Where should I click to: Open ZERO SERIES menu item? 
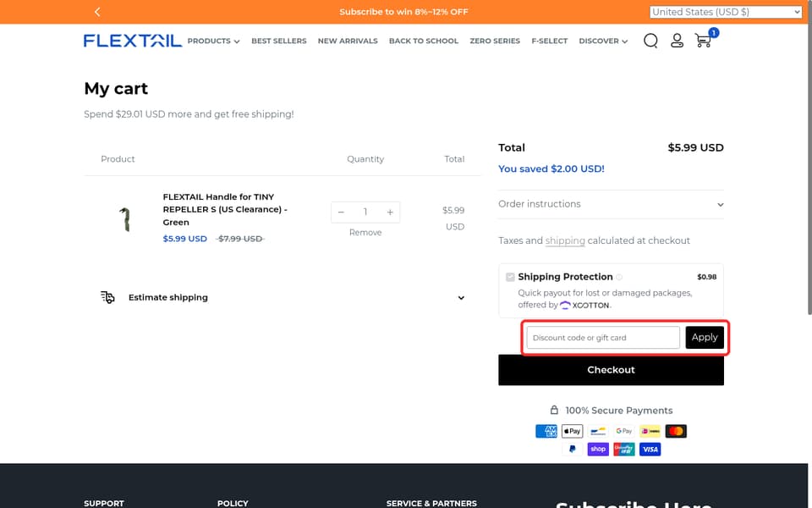(495, 41)
